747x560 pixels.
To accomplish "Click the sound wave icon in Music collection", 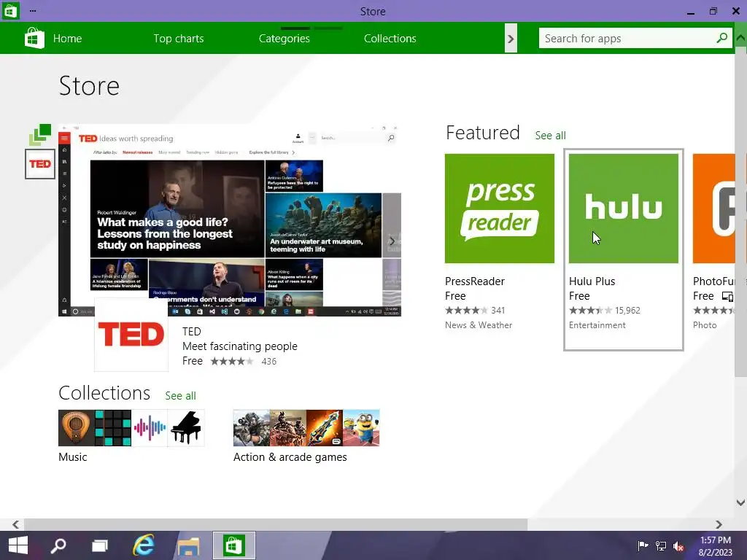I will [x=150, y=427].
